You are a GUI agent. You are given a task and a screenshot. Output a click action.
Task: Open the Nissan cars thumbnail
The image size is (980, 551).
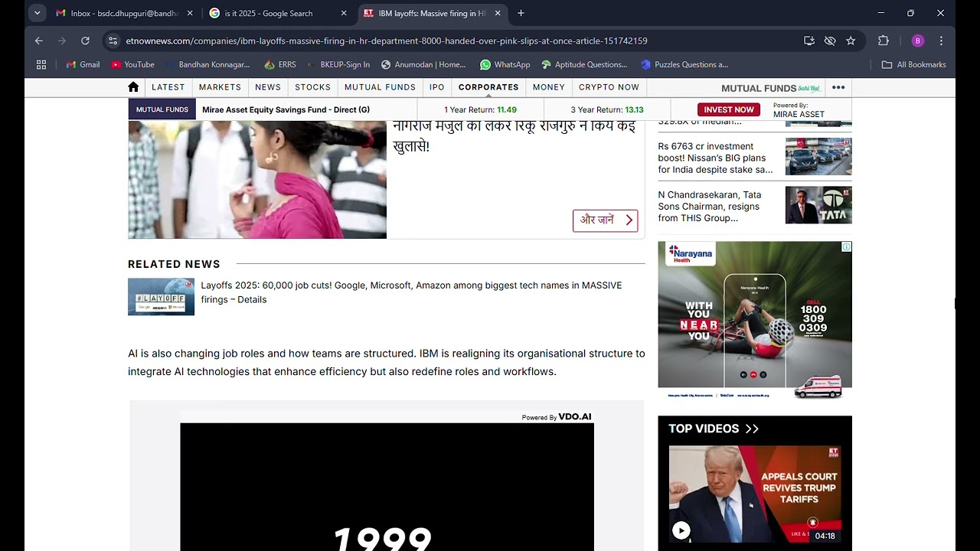[818, 157]
